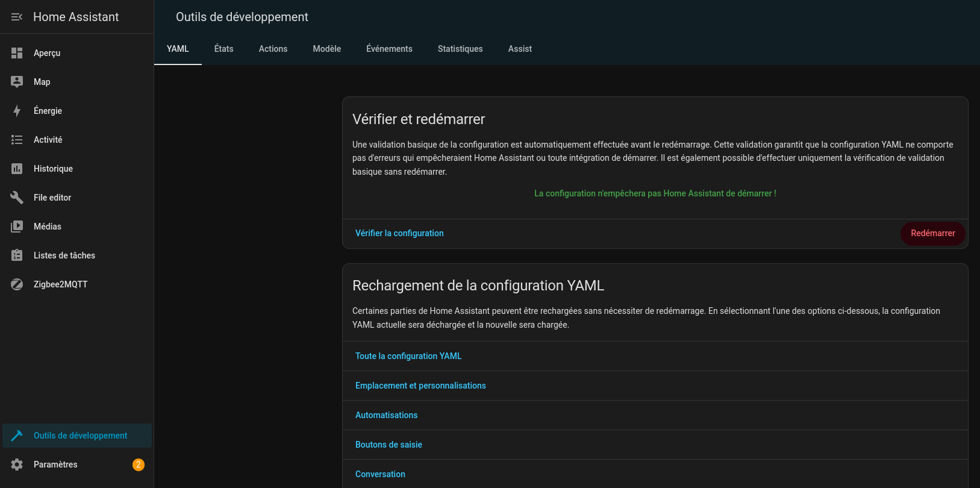Click the File editor wrench icon
The width and height of the screenshot is (980, 488).
[17, 198]
